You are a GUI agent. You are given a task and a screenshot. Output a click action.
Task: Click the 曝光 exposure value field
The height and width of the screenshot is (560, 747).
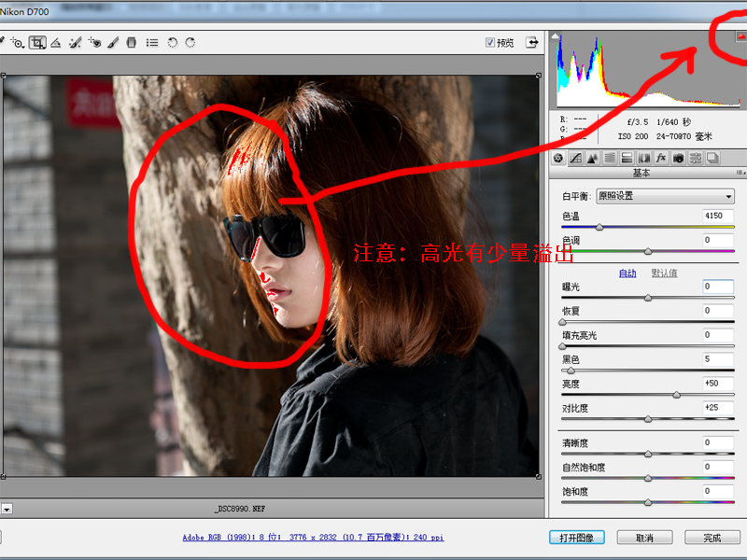(717, 287)
